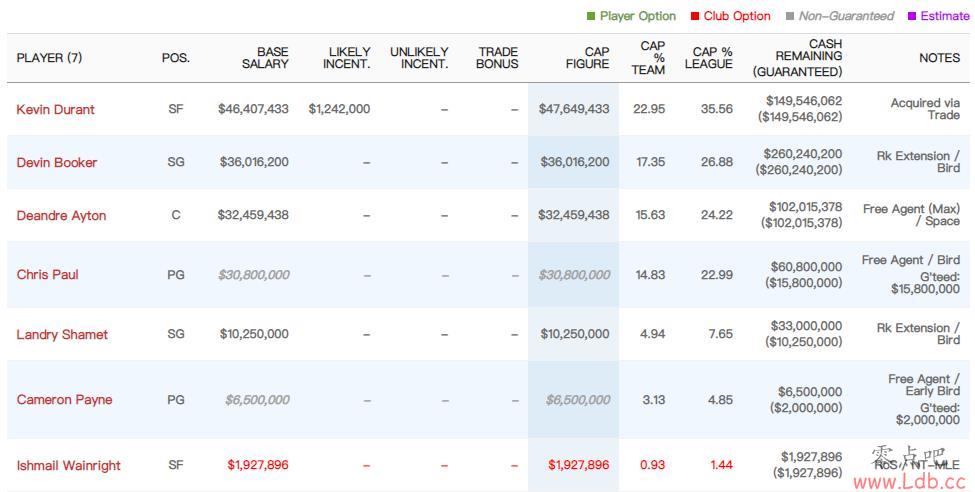Click Deandre Ayton's C position cell
This screenshot has height=492, width=975.
[x=176, y=215]
